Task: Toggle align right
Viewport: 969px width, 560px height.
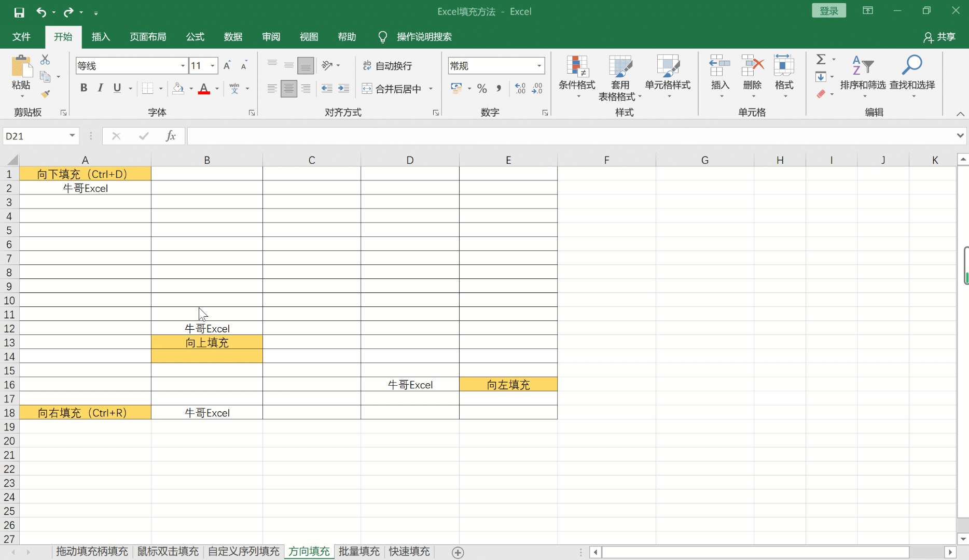Action: coord(306,89)
